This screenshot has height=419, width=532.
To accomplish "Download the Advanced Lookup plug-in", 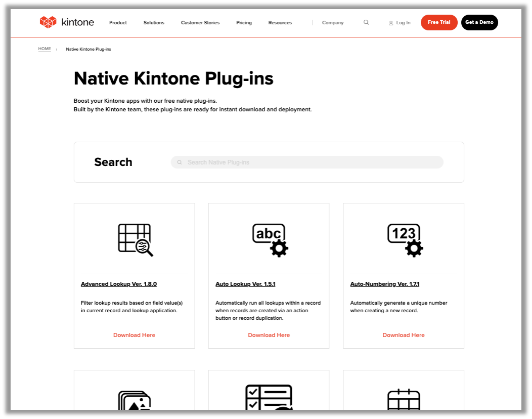I will 134,335.
